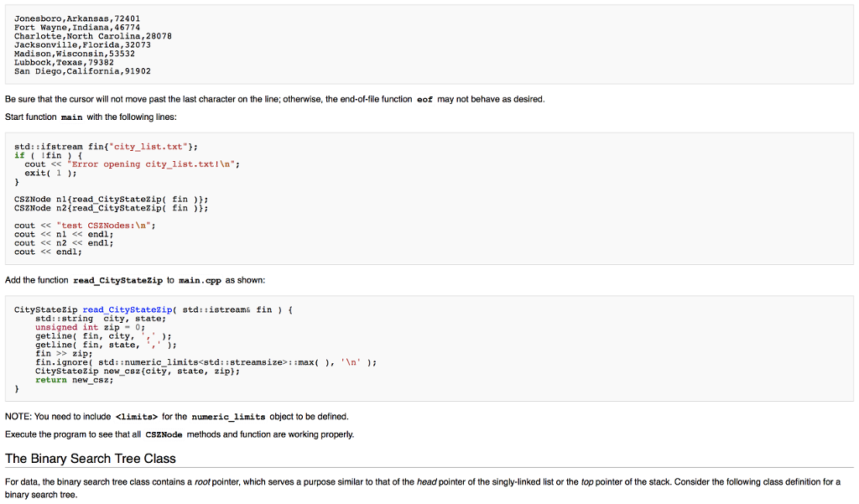Click inline code "read_CityStateZip" in the paragraph

pyautogui.click(x=117, y=280)
